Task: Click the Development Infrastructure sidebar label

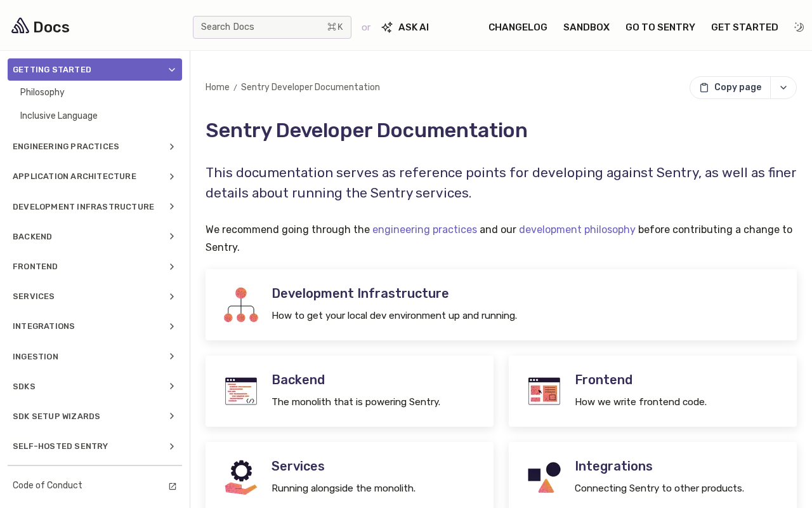Action: pos(83,207)
